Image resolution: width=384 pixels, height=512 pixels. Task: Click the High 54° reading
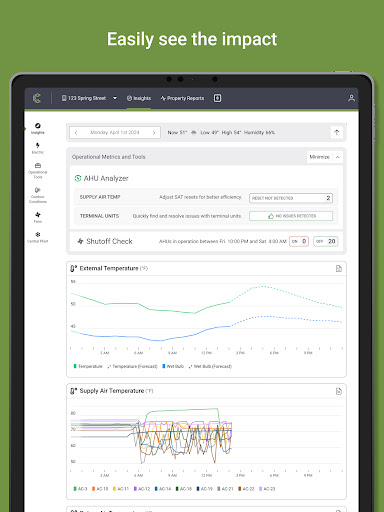tap(231, 132)
